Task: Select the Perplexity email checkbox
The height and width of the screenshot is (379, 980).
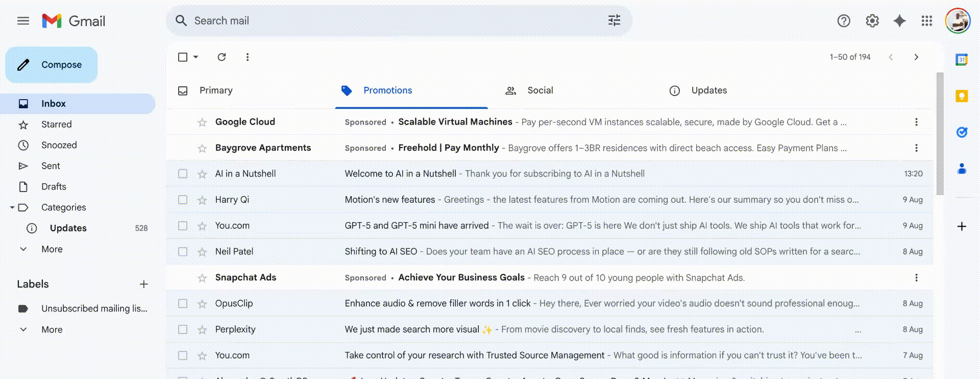Action: pos(183,329)
